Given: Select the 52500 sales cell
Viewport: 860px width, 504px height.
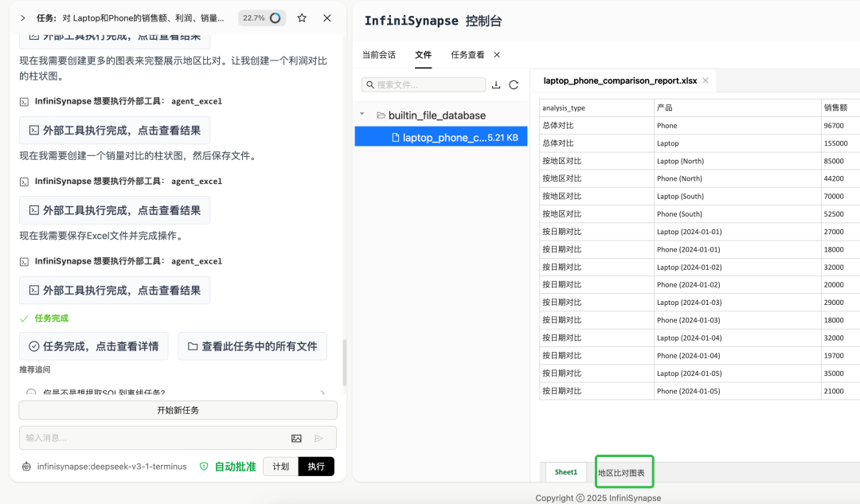Looking at the screenshot, I should [x=840, y=214].
